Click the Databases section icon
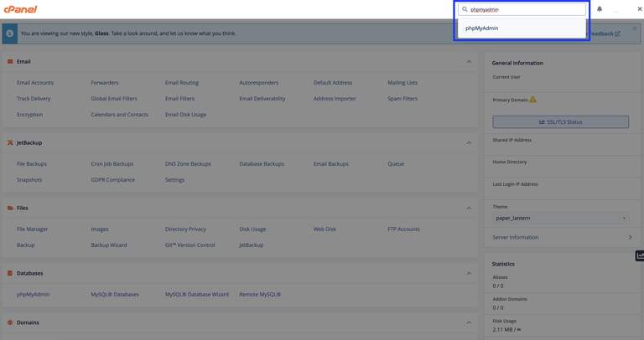Viewport: 644px width, 340px height. [x=10, y=273]
